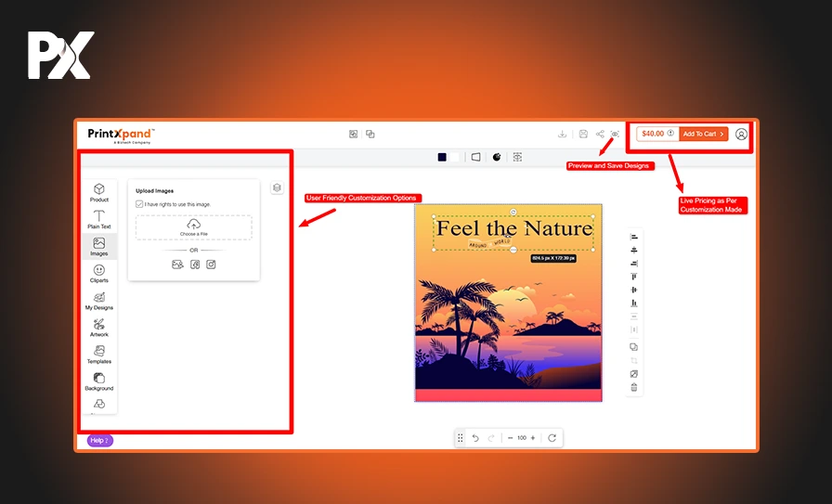Image resolution: width=832 pixels, height=504 pixels.
Task: Click the Add To Cart button
Action: point(703,134)
